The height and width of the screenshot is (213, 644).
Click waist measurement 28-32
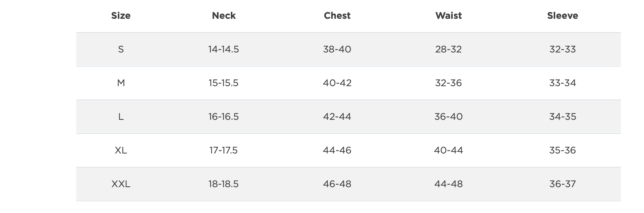pyautogui.click(x=448, y=49)
